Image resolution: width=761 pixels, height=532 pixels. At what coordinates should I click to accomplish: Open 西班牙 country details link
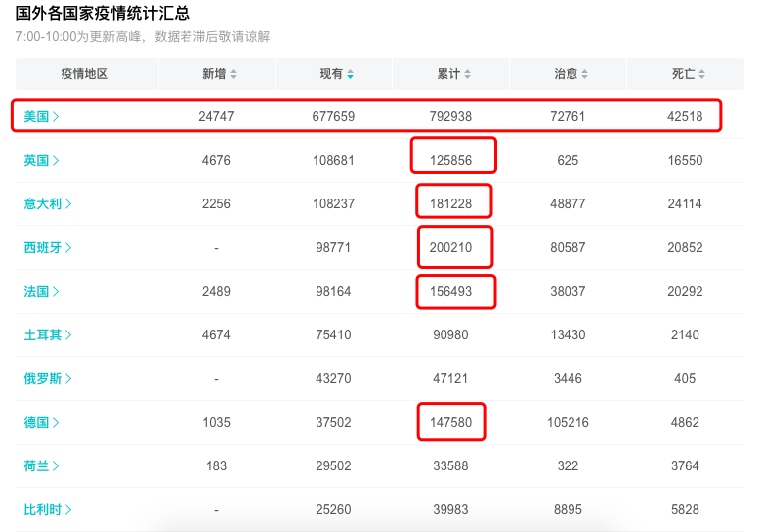coord(48,247)
